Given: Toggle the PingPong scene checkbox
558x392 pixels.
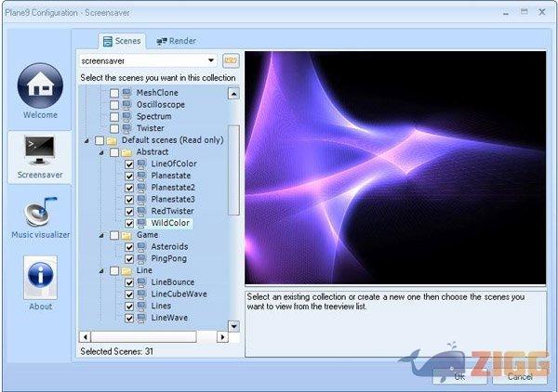Looking at the screenshot, I should click(129, 259).
